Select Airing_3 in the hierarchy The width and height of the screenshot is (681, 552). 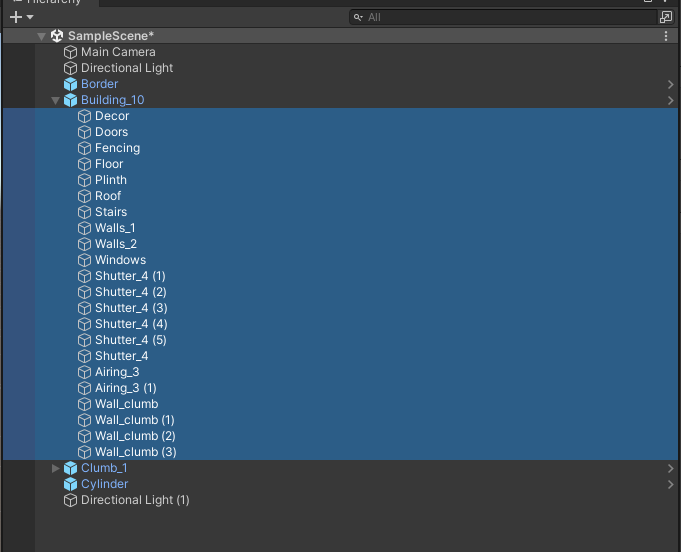[117, 372]
